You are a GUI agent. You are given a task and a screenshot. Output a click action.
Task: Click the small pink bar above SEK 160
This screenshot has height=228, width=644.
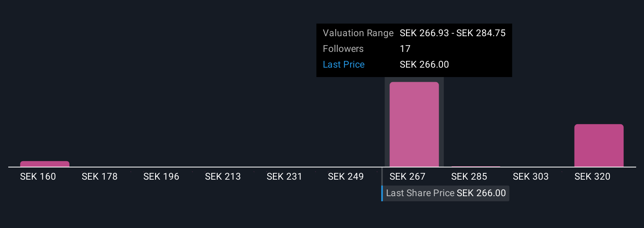[x=45, y=164]
